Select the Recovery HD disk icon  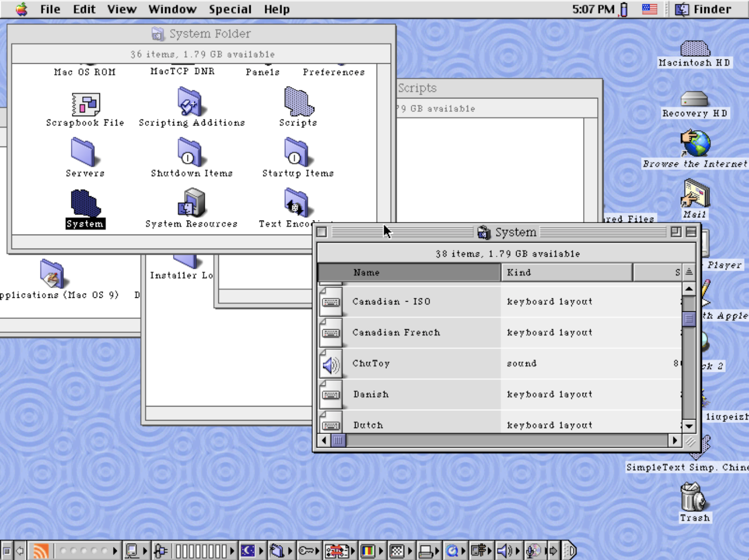click(694, 99)
